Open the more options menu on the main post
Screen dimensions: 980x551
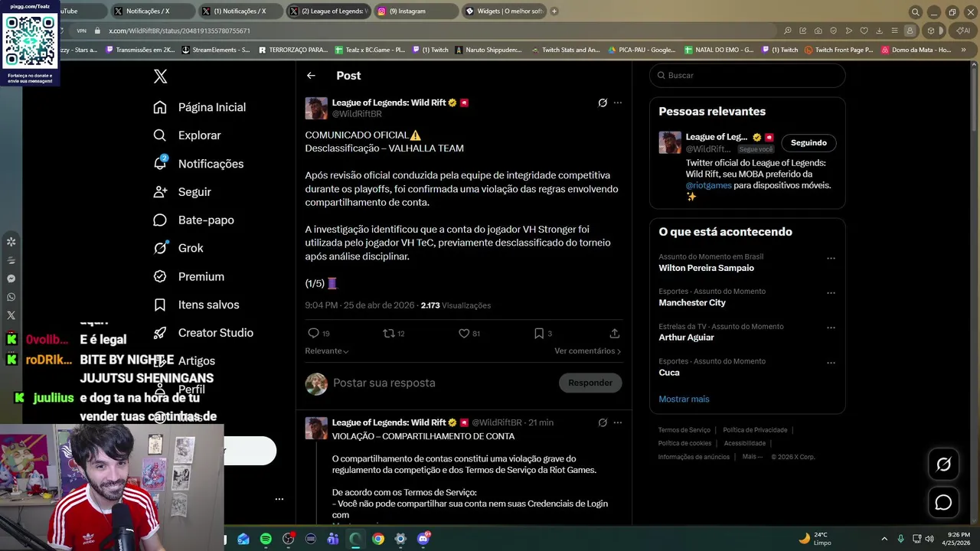click(x=618, y=103)
